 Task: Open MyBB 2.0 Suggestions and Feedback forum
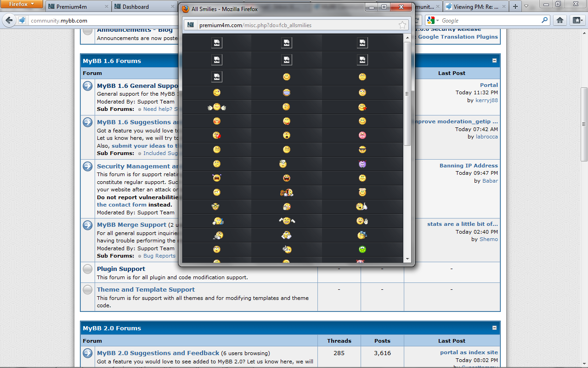click(x=158, y=353)
